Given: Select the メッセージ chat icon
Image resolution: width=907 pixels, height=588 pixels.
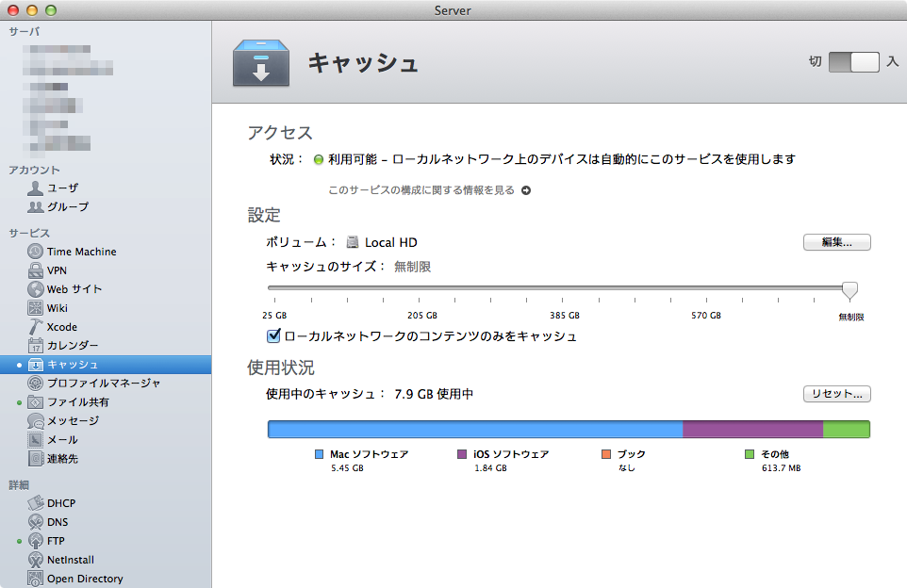Looking at the screenshot, I should [x=35, y=421].
